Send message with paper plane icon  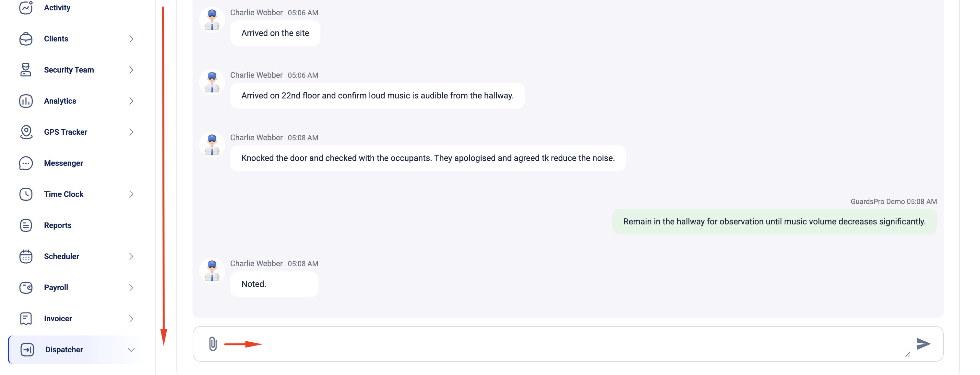[x=923, y=344]
